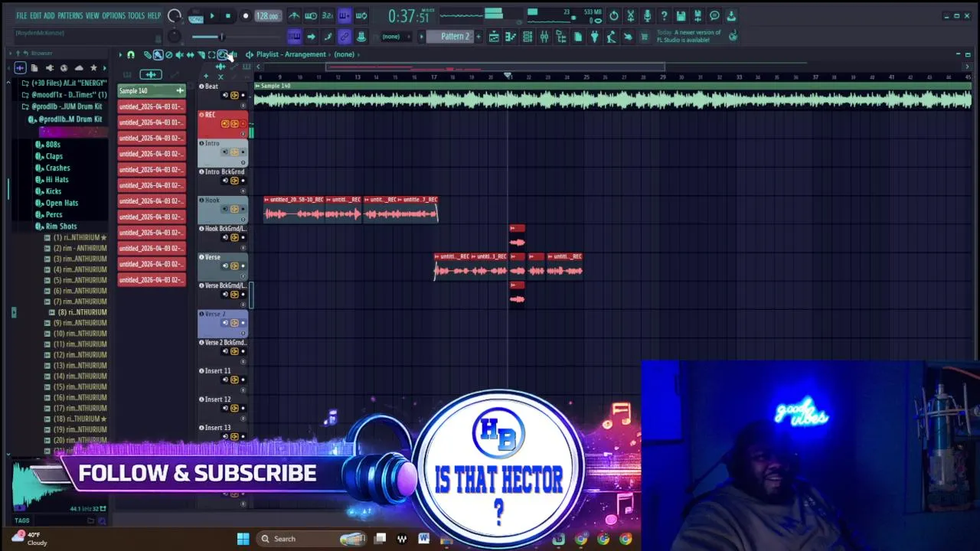Select the playlist Paint brush tool
This screenshot has height=551, width=980.
point(158,54)
